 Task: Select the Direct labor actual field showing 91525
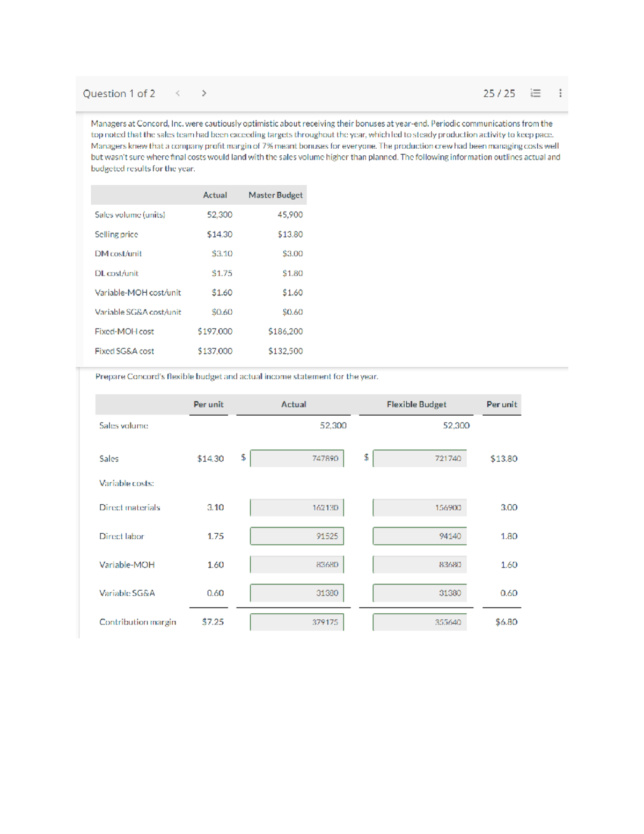(x=298, y=535)
